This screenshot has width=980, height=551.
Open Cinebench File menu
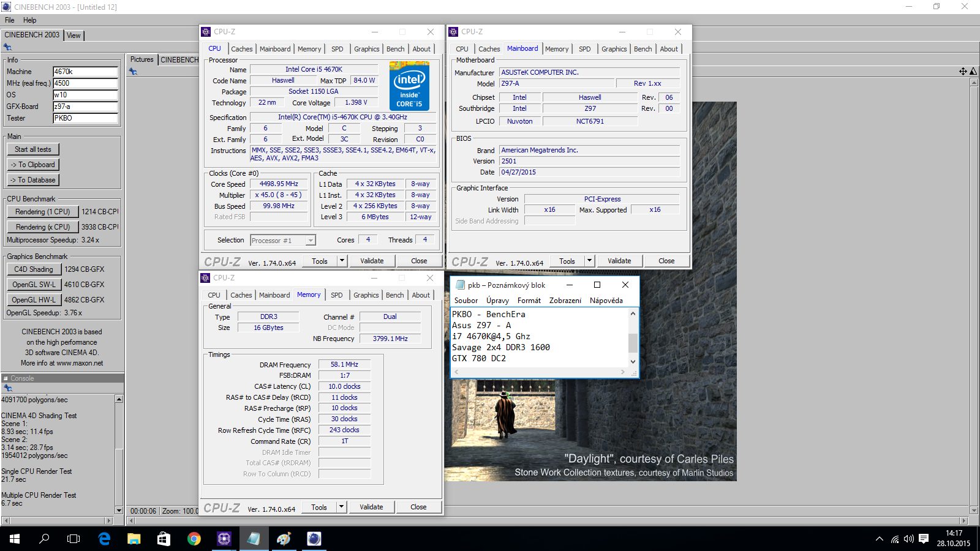pos(10,20)
